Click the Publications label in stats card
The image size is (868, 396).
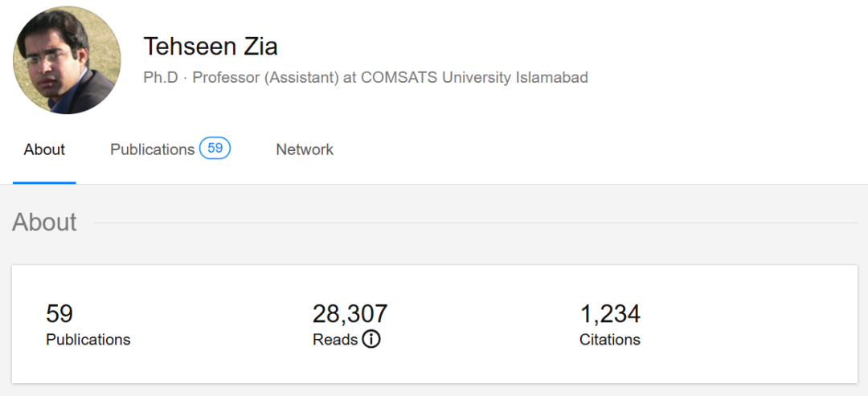[88, 340]
